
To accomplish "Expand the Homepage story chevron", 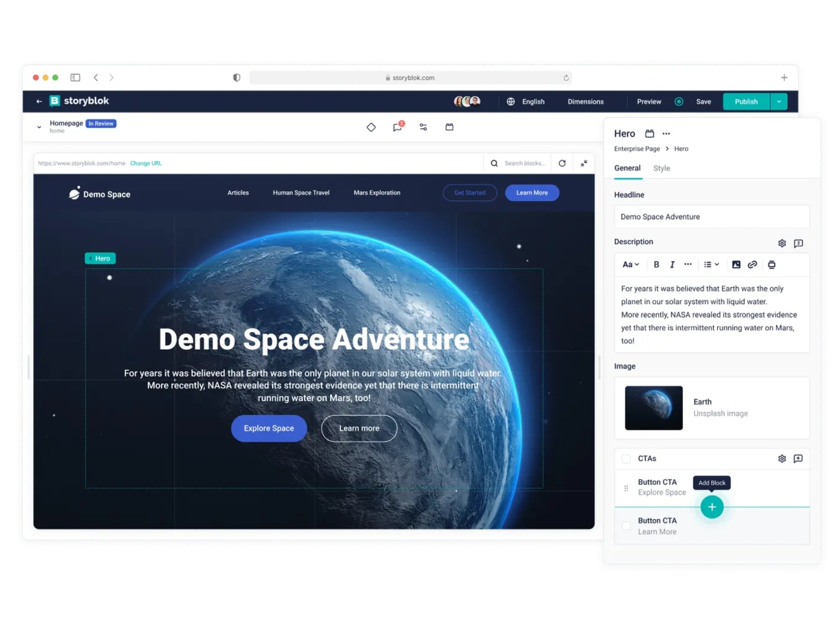I will (x=39, y=127).
